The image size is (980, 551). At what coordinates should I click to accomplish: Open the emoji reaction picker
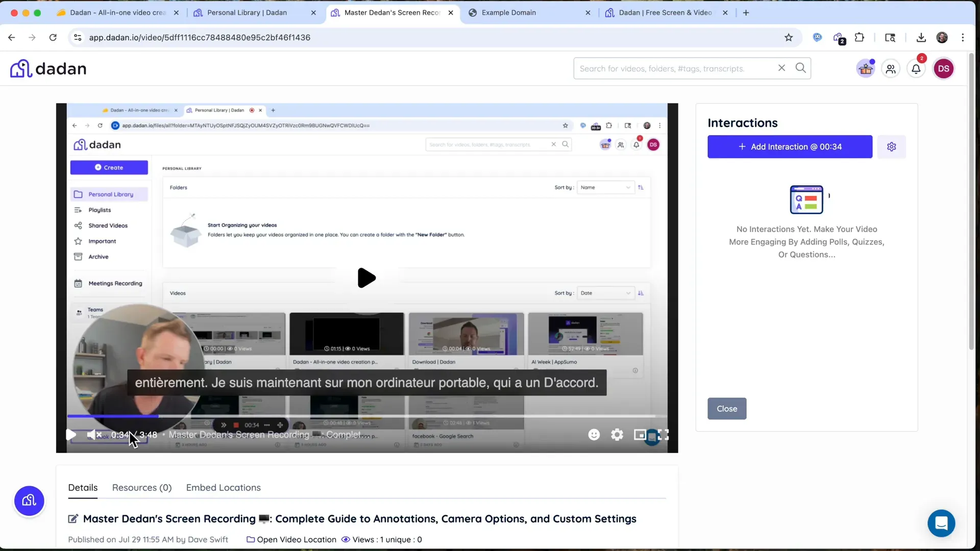click(594, 435)
